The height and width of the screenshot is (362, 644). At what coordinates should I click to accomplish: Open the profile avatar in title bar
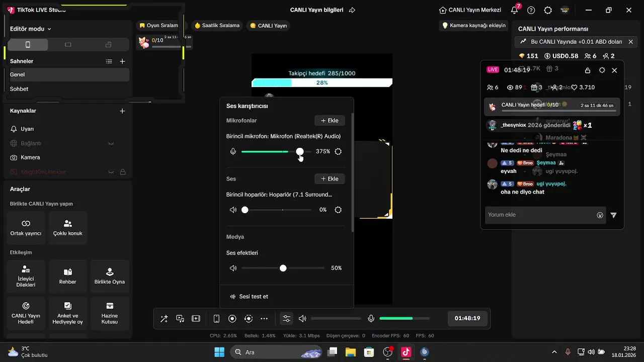565,10
